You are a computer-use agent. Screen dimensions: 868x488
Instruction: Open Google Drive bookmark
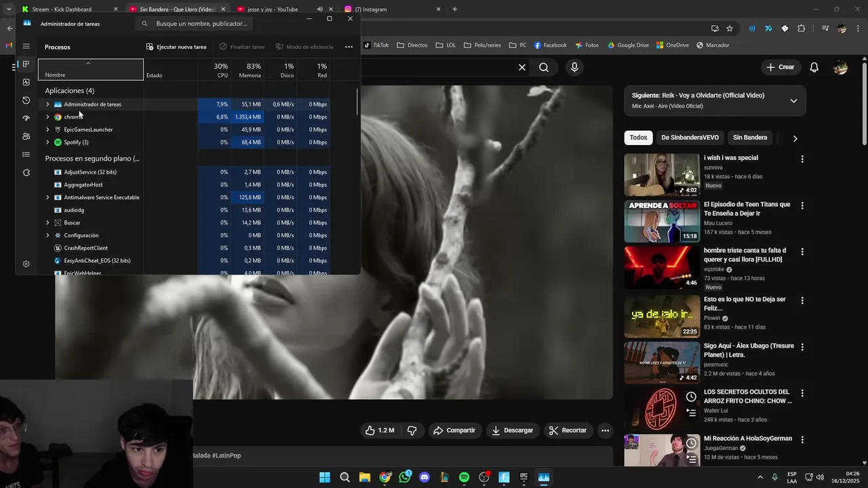click(x=628, y=45)
